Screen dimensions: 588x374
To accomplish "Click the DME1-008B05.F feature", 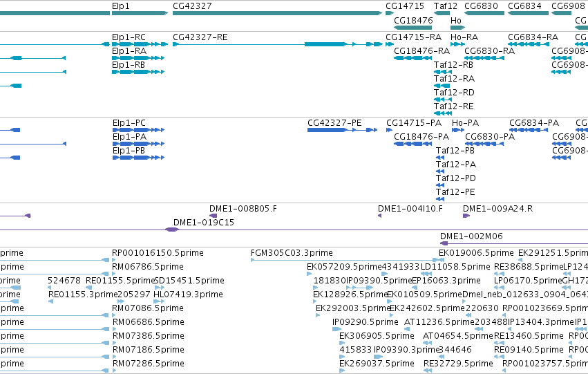I will pos(213,216).
